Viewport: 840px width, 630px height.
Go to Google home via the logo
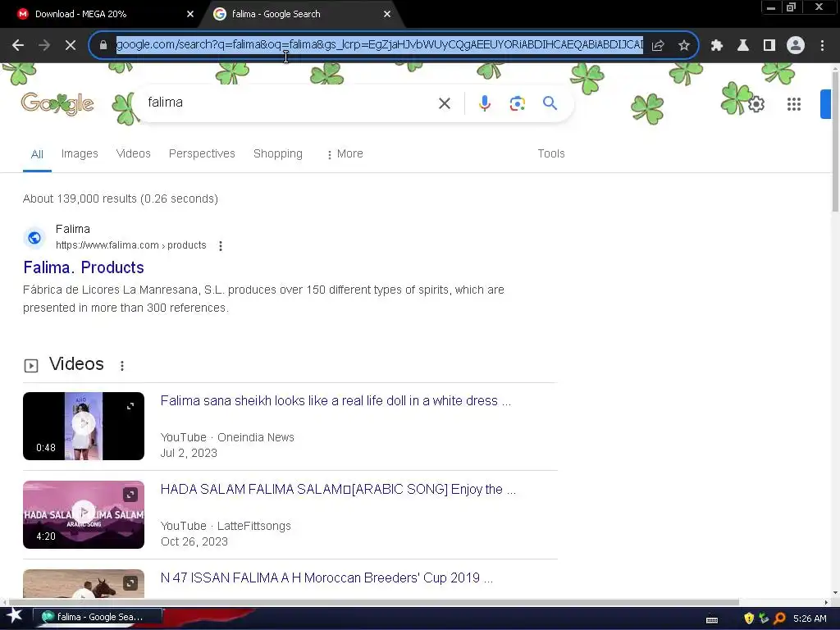click(57, 104)
